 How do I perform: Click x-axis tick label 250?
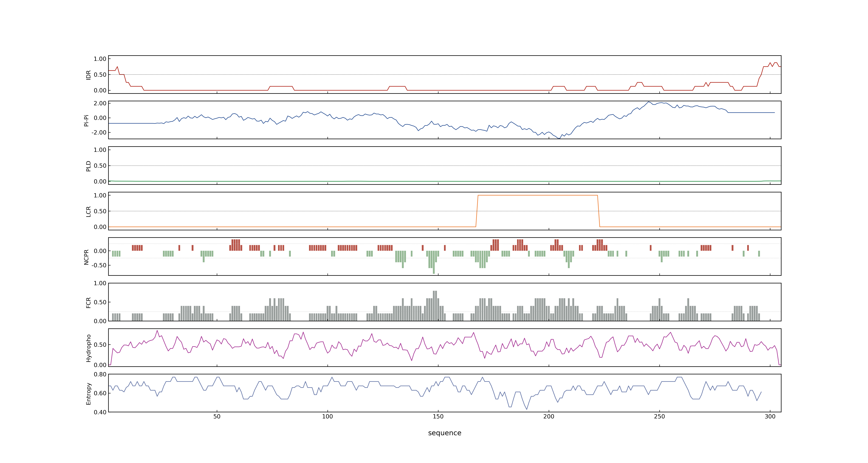[659, 416]
